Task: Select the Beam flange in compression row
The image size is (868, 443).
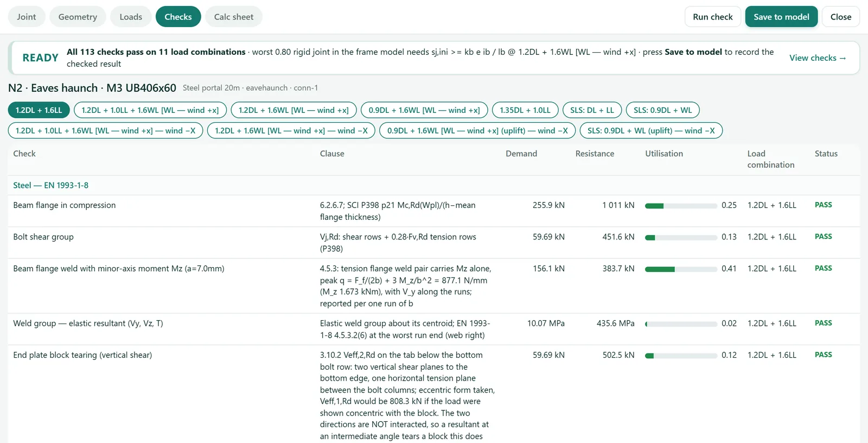Action: 434,211
